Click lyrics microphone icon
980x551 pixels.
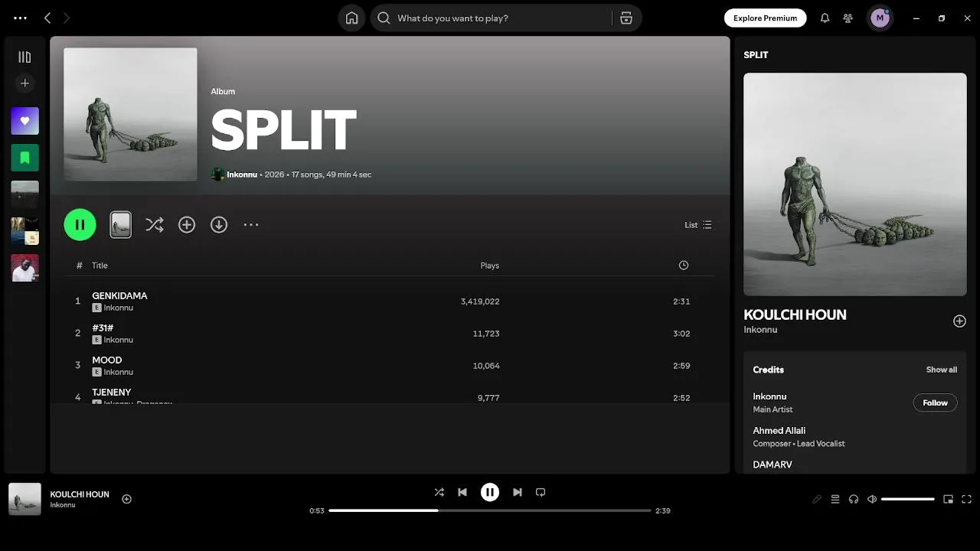coord(817,499)
